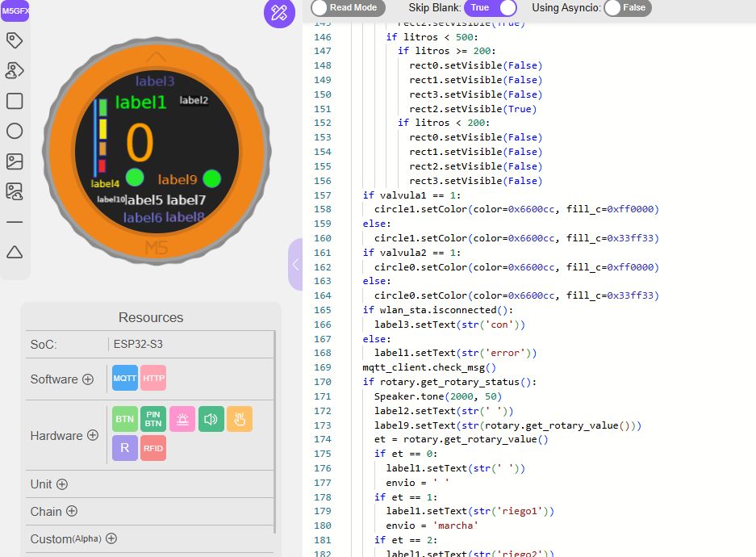Select label3 on the device screen
The height and width of the screenshot is (557, 756).
click(x=155, y=81)
